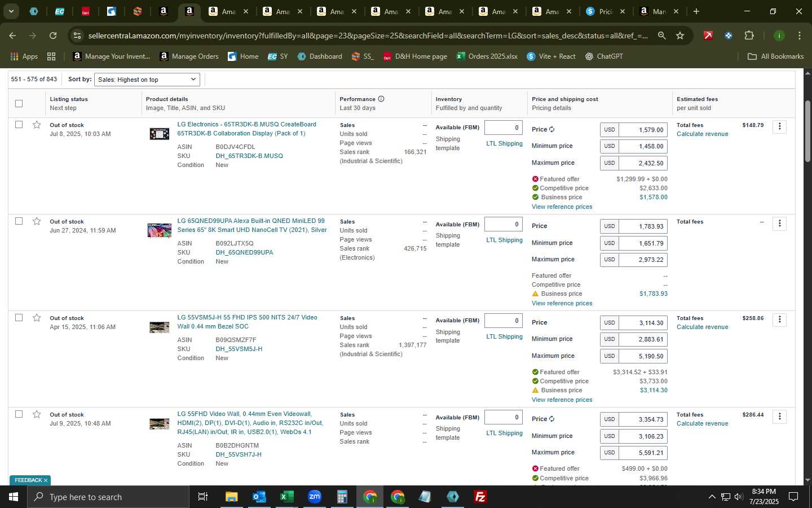Screen dimensions: 812x508
Task: Open the zoom magnifier icon in address bar
Action: click(662, 36)
